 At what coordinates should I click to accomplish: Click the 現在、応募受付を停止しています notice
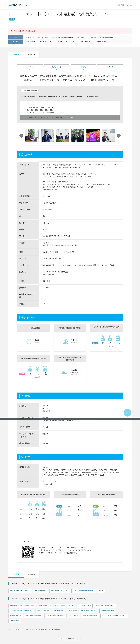click(26, 31)
